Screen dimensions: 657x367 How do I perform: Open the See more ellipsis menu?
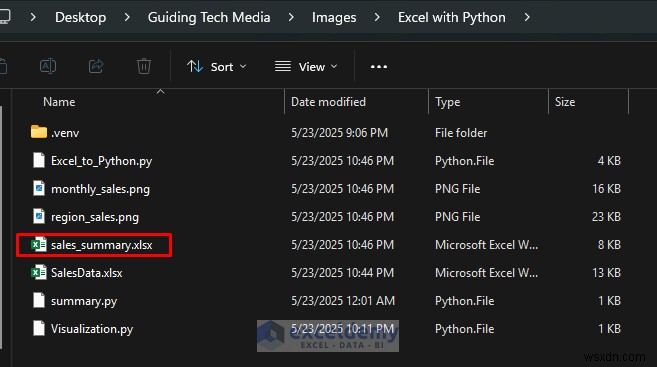click(379, 67)
